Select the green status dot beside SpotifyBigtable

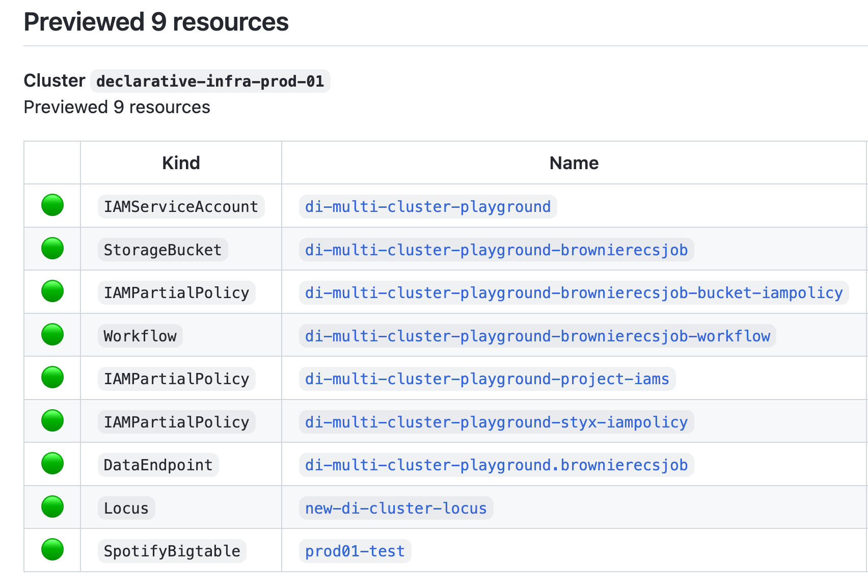point(52,550)
